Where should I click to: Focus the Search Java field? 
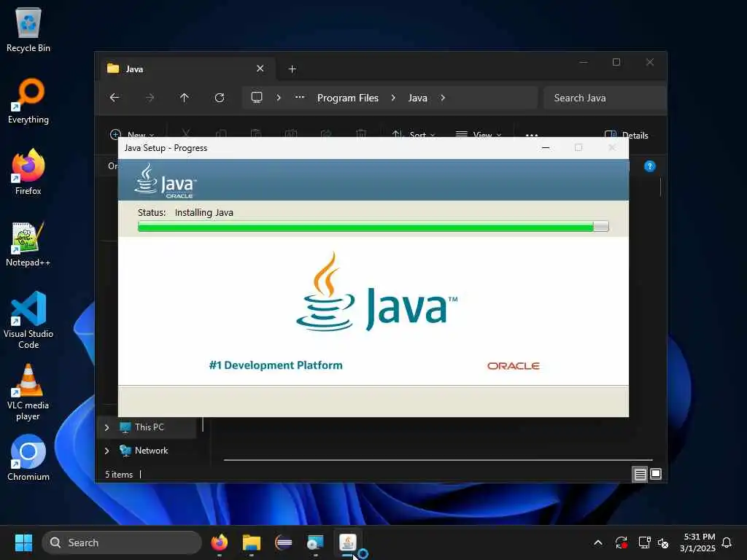tap(604, 98)
